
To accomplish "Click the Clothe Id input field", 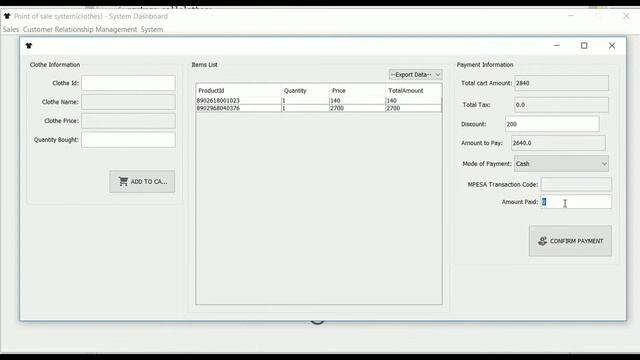I will point(128,83).
